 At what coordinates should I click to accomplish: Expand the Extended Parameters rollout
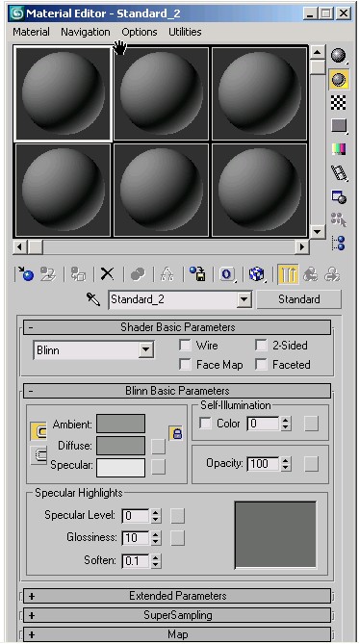177,596
